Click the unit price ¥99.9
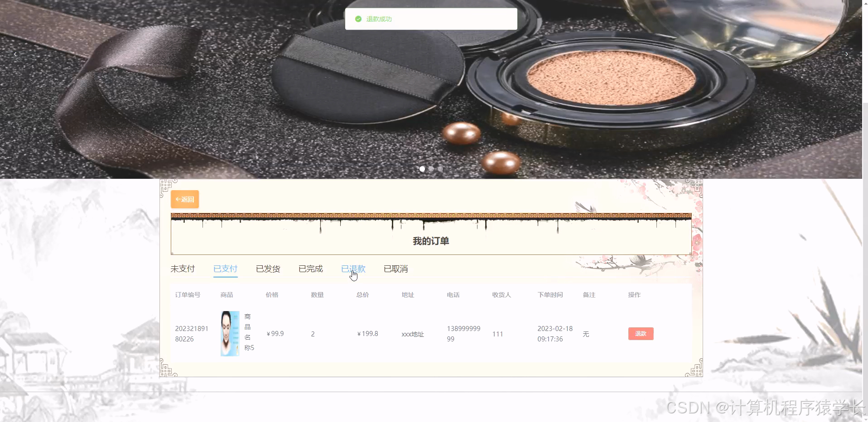Viewport: 868px width, 422px height. (x=275, y=334)
